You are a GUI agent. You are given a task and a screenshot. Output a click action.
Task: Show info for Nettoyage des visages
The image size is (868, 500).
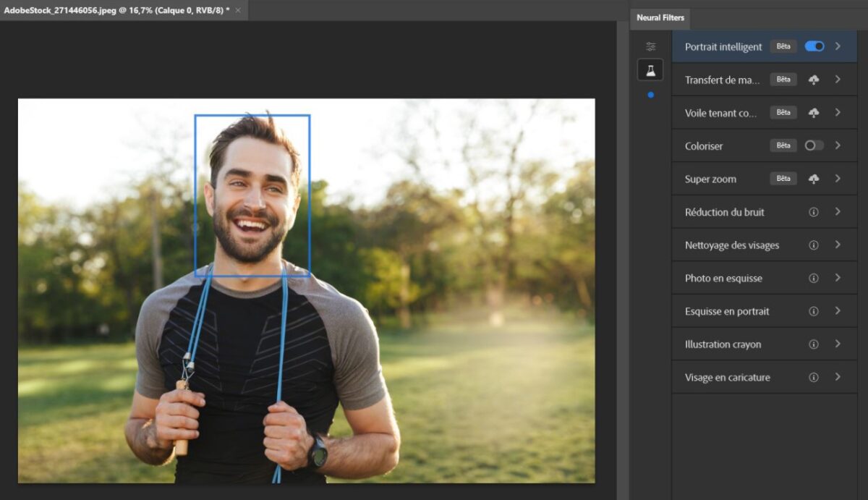(x=814, y=245)
